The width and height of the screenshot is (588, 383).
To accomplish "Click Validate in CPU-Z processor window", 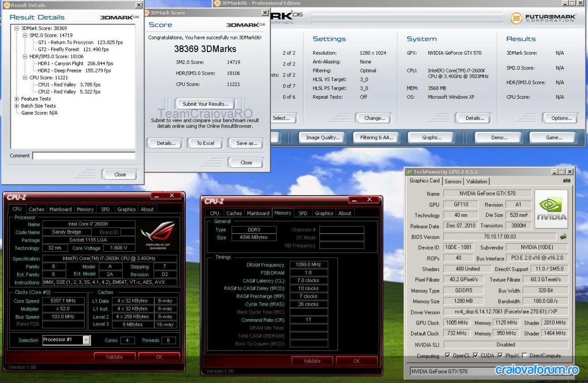I will tap(114, 357).
